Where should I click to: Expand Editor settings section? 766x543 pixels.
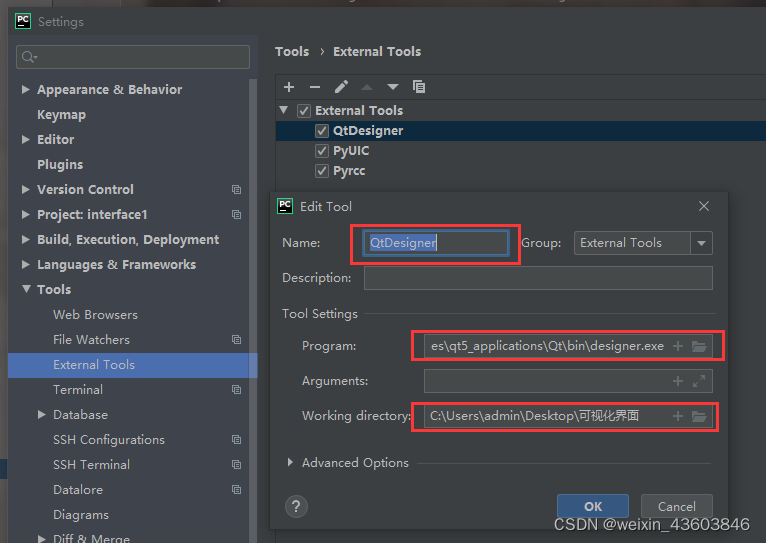click(x=26, y=139)
